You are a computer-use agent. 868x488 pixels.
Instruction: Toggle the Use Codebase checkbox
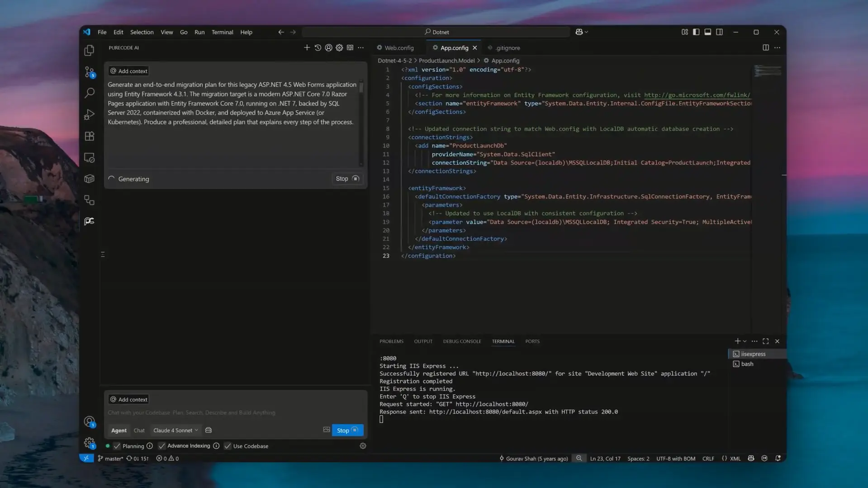pyautogui.click(x=228, y=446)
